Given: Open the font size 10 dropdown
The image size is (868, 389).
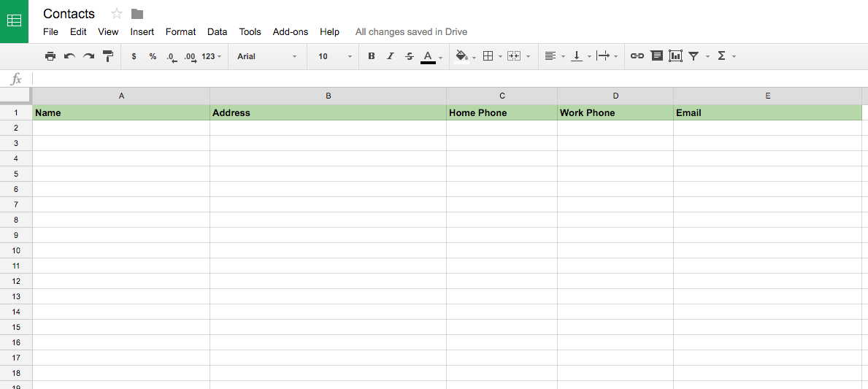Looking at the screenshot, I should (x=335, y=56).
